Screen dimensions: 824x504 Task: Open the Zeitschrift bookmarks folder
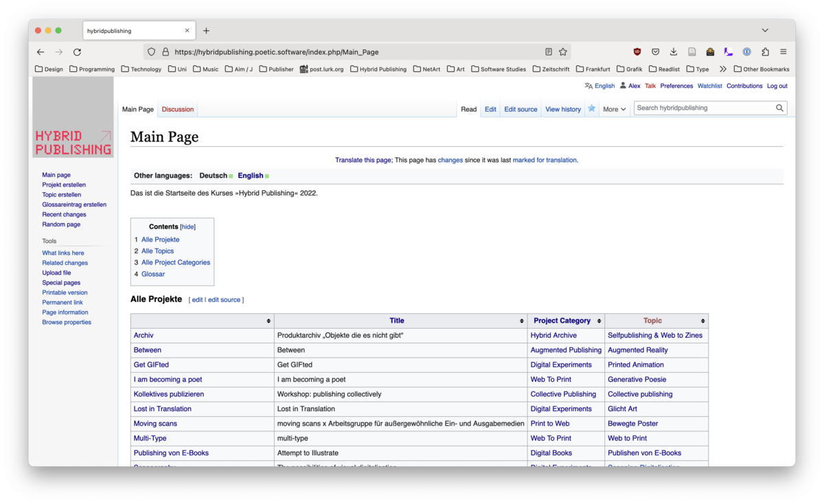click(551, 69)
